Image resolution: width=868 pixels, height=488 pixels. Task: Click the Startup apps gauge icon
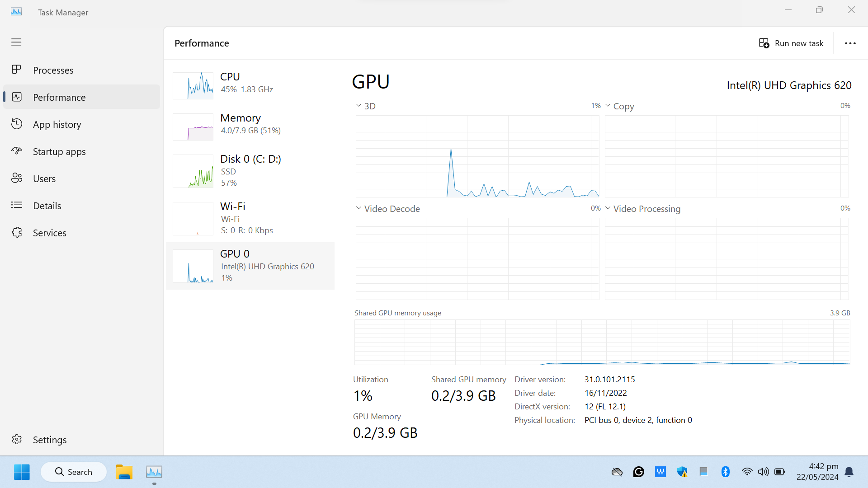click(x=16, y=151)
